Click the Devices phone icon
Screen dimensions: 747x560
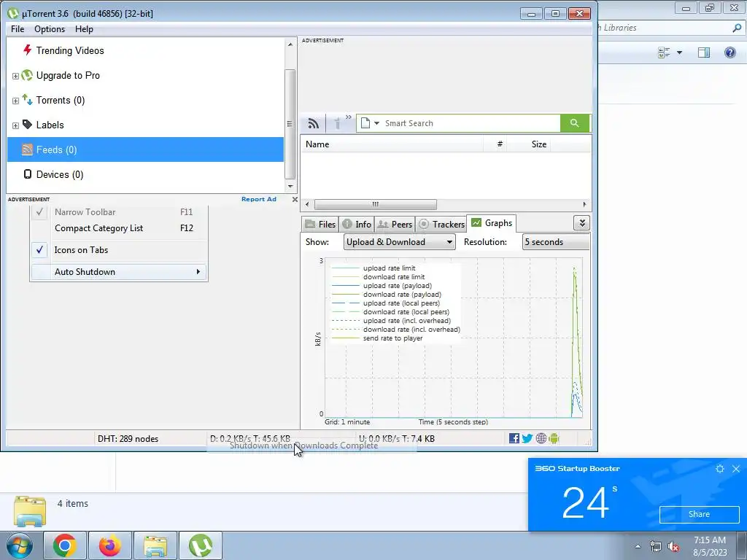coord(27,174)
